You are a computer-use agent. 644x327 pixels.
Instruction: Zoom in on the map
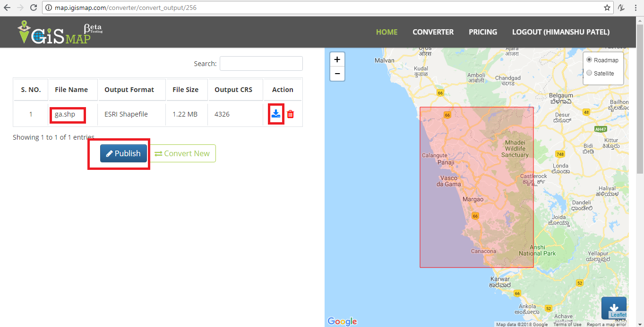337,59
